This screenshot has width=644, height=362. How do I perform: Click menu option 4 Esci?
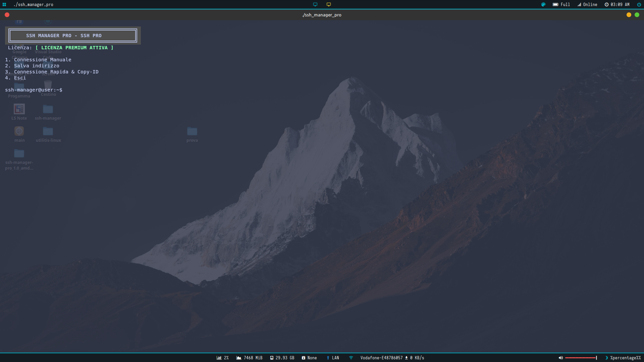click(x=15, y=78)
